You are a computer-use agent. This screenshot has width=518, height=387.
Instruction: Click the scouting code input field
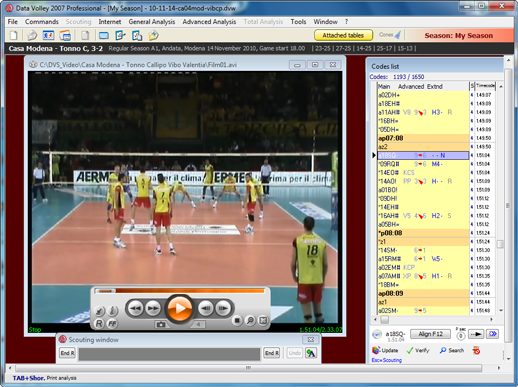click(169, 354)
